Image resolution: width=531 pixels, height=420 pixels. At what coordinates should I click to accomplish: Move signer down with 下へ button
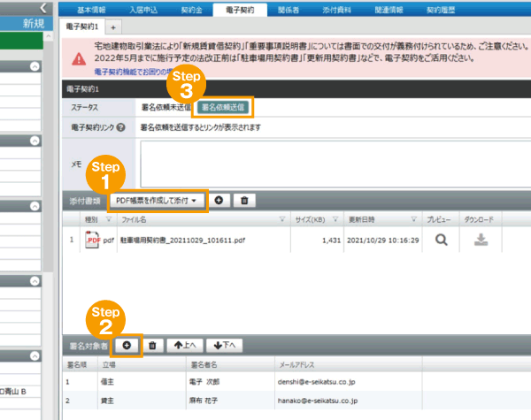[224, 345]
